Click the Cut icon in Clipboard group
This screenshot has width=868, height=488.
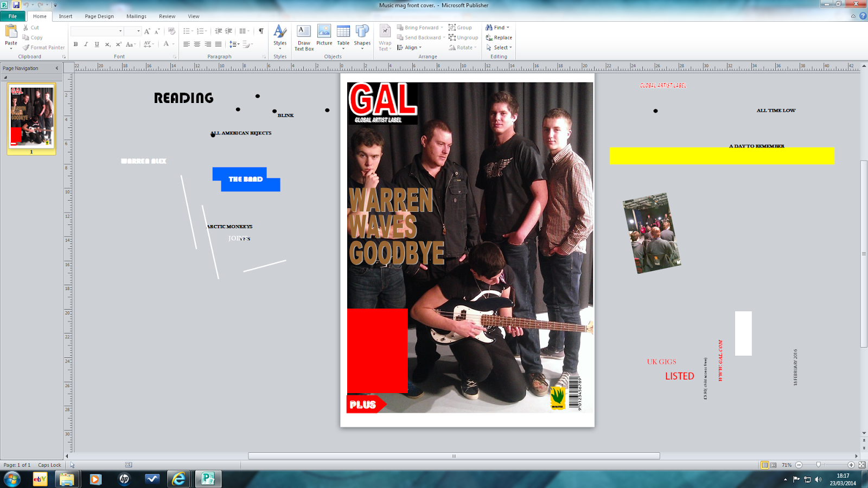pos(26,27)
